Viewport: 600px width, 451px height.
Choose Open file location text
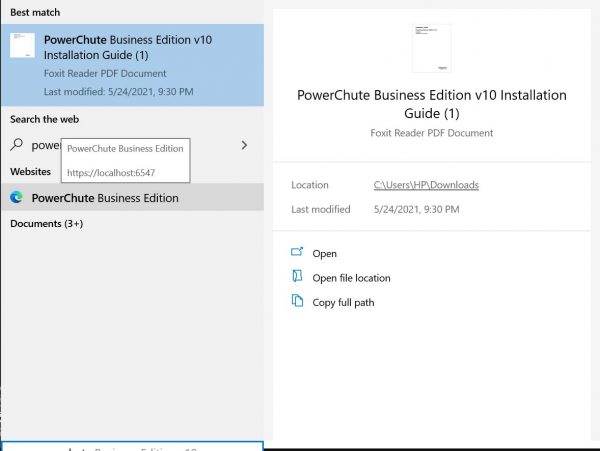[351, 278]
